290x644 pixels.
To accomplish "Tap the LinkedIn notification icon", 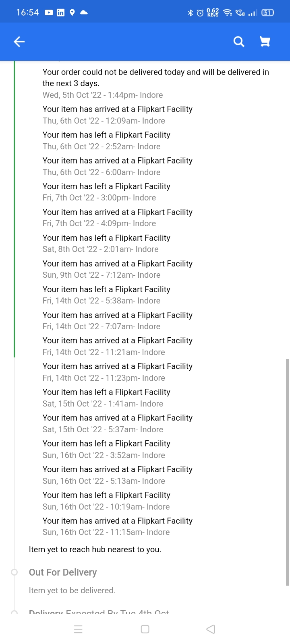I will coord(60,12).
